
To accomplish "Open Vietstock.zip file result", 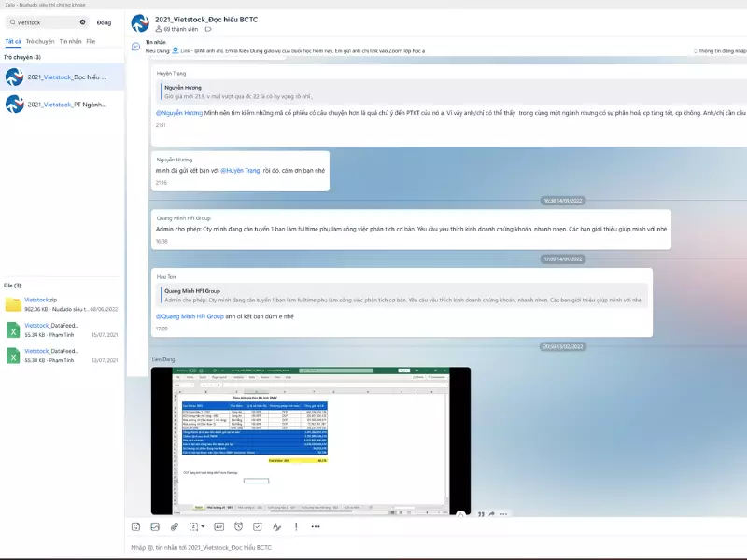I will (x=62, y=304).
